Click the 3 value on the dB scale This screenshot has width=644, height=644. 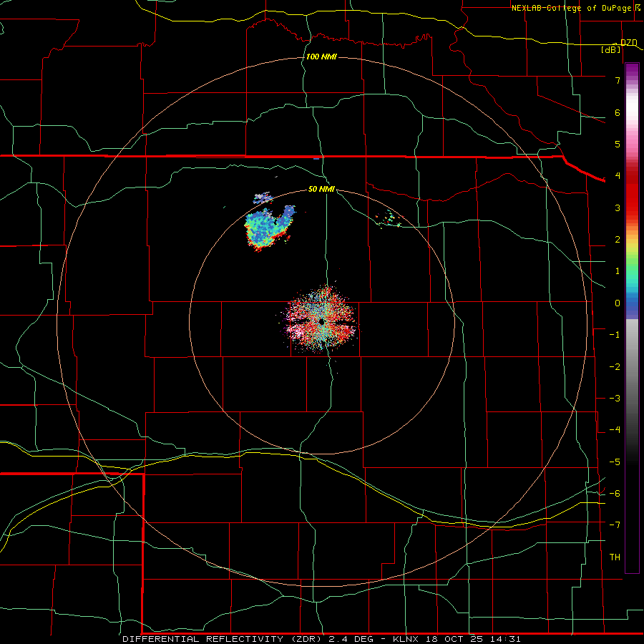(618, 208)
